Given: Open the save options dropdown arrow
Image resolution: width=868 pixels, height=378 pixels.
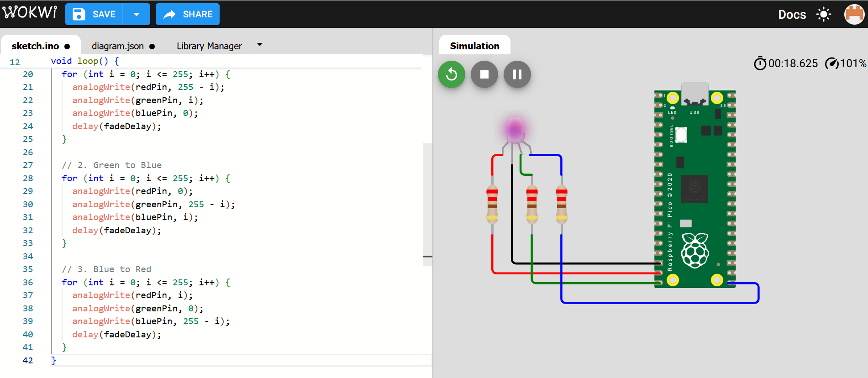Looking at the screenshot, I should point(136,14).
